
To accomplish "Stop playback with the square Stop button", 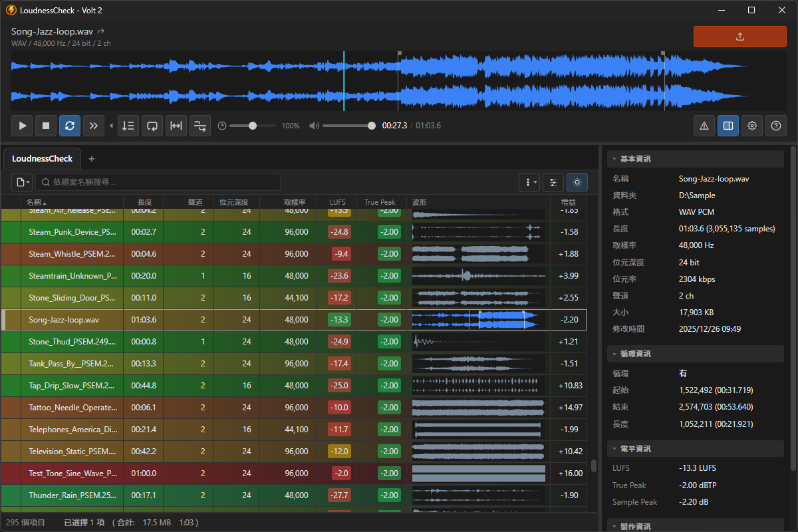I will coord(46,125).
